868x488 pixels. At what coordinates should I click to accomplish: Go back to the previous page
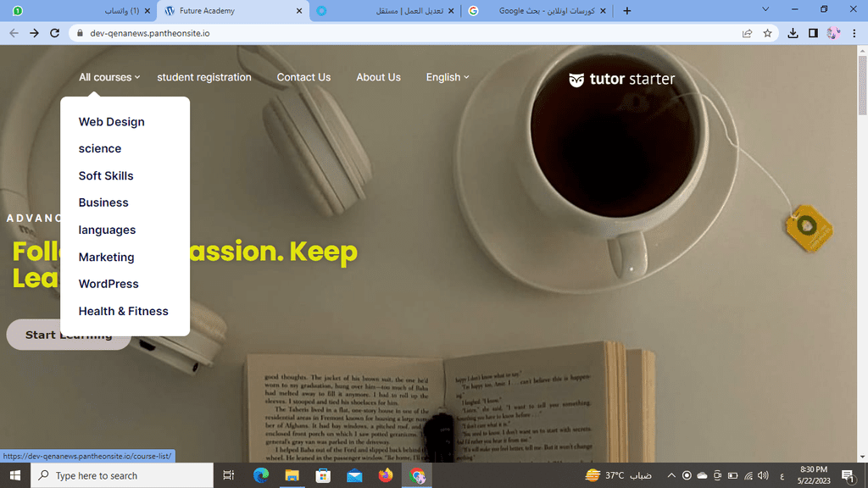(14, 33)
